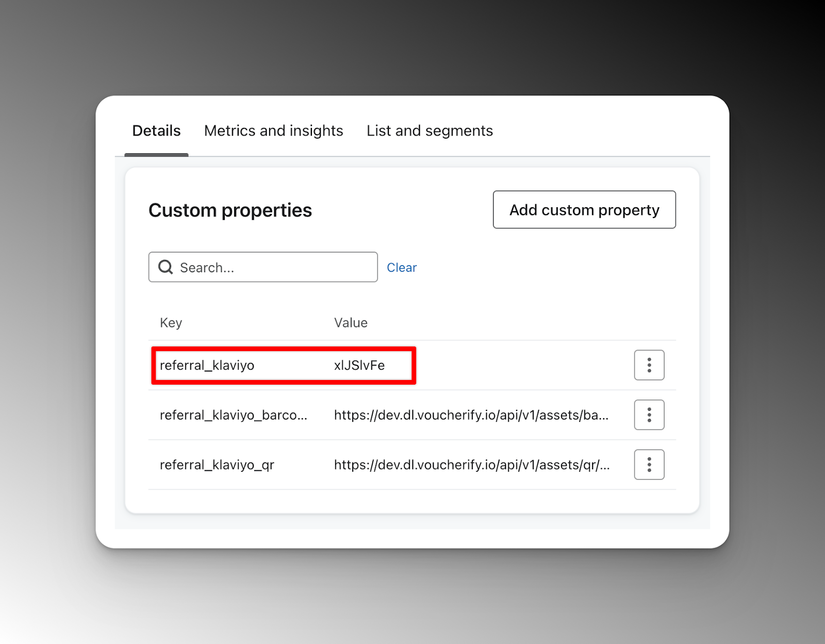The width and height of the screenshot is (825, 644).
Task: Switch to the Details tab
Action: coord(156,131)
